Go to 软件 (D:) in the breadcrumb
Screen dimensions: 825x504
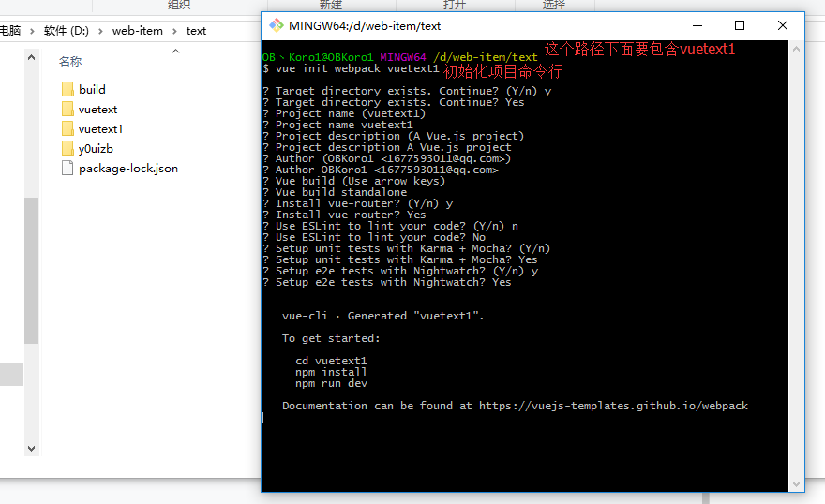[x=67, y=31]
